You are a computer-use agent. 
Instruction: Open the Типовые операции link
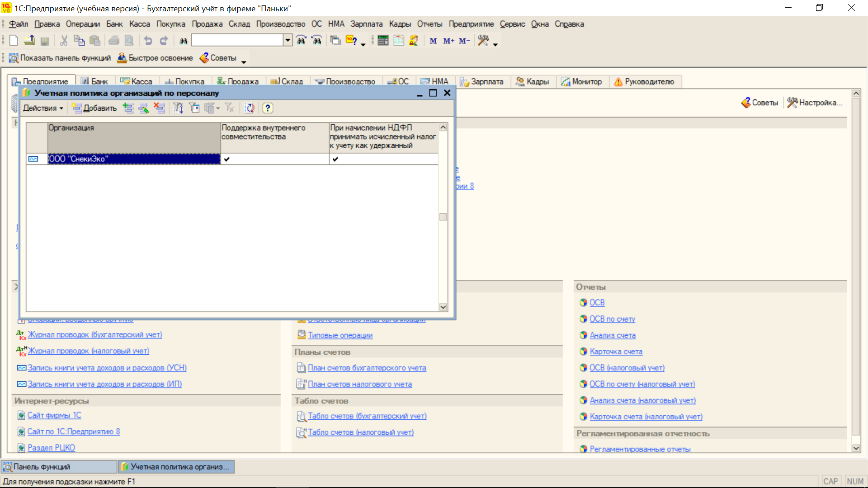pos(340,335)
